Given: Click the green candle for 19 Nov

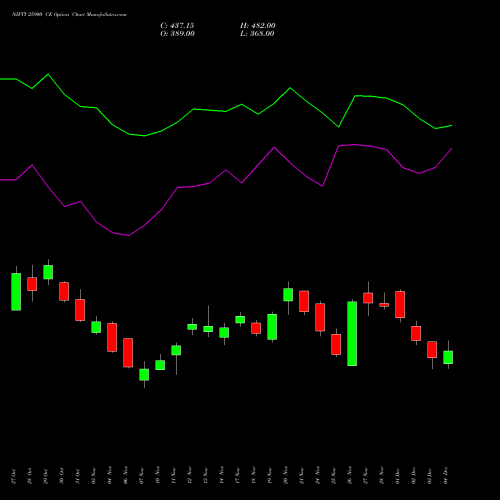Looking at the screenshot, I should pos(272,327).
